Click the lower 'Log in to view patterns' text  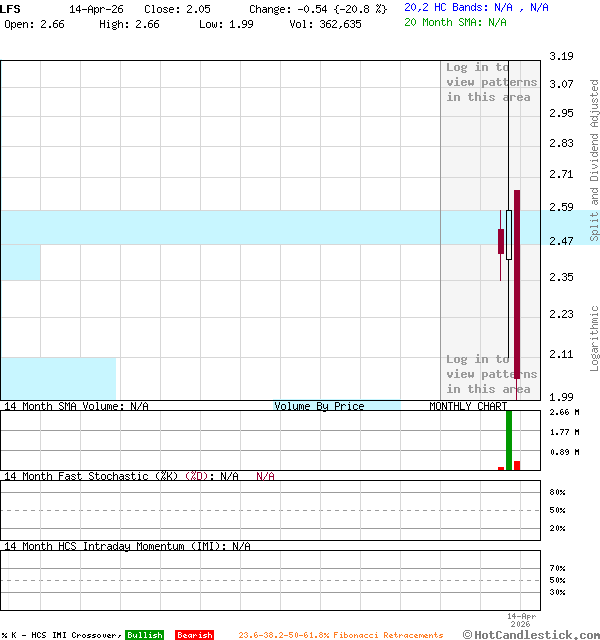491,374
